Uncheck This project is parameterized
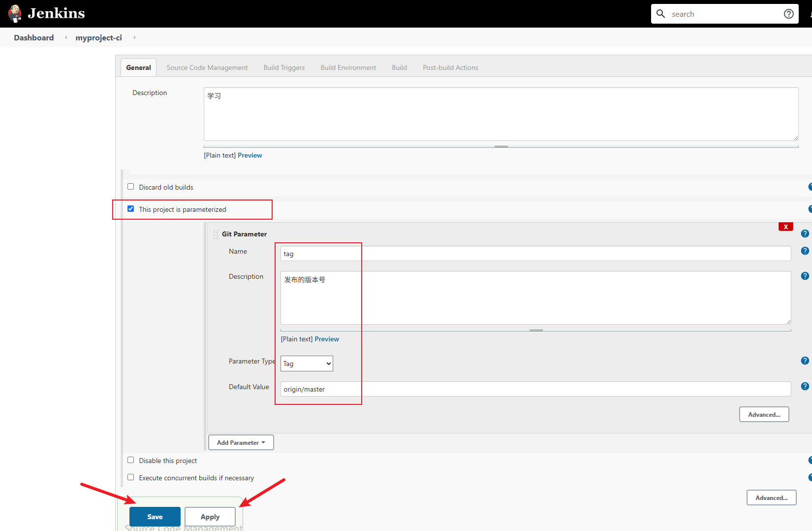The image size is (812, 531). click(x=131, y=209)
